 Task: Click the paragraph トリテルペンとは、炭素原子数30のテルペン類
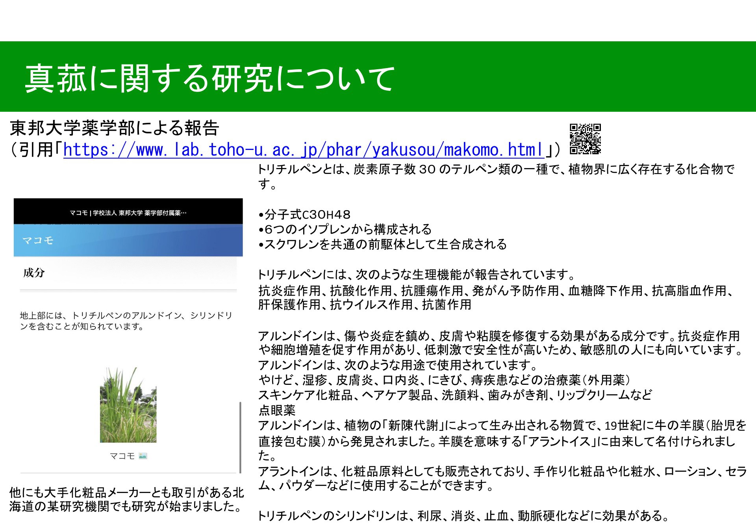[x=496, y=176]
